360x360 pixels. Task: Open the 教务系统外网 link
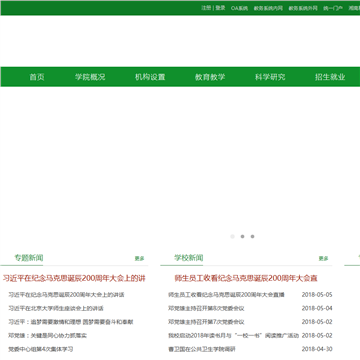[x=303, y=8]
